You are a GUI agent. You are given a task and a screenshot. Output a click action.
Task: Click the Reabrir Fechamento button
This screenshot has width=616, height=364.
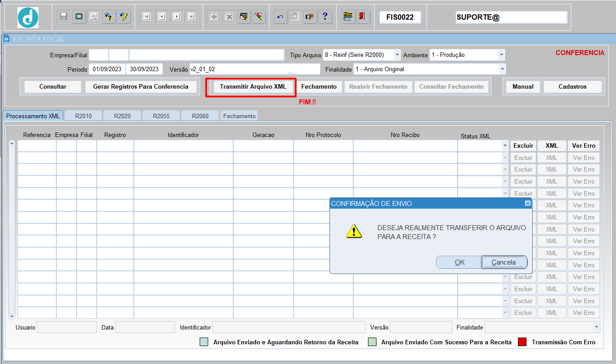pyautogui.click(x=378, y=86)
